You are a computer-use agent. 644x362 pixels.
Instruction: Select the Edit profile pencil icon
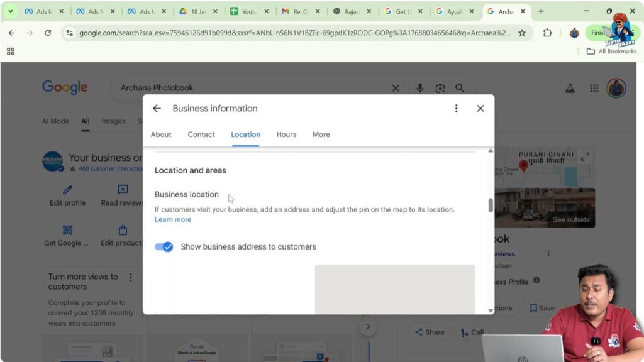coord(67,189)
